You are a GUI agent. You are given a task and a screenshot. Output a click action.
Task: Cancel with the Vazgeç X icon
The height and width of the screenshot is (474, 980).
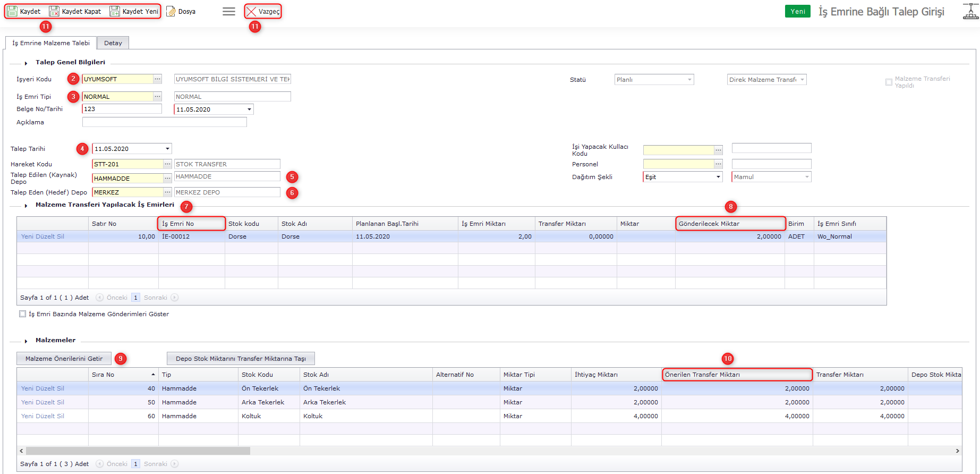click(x=252, y=11)
